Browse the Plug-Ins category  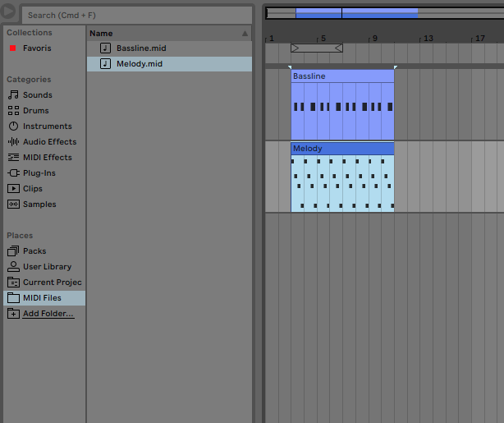[39, 173]
